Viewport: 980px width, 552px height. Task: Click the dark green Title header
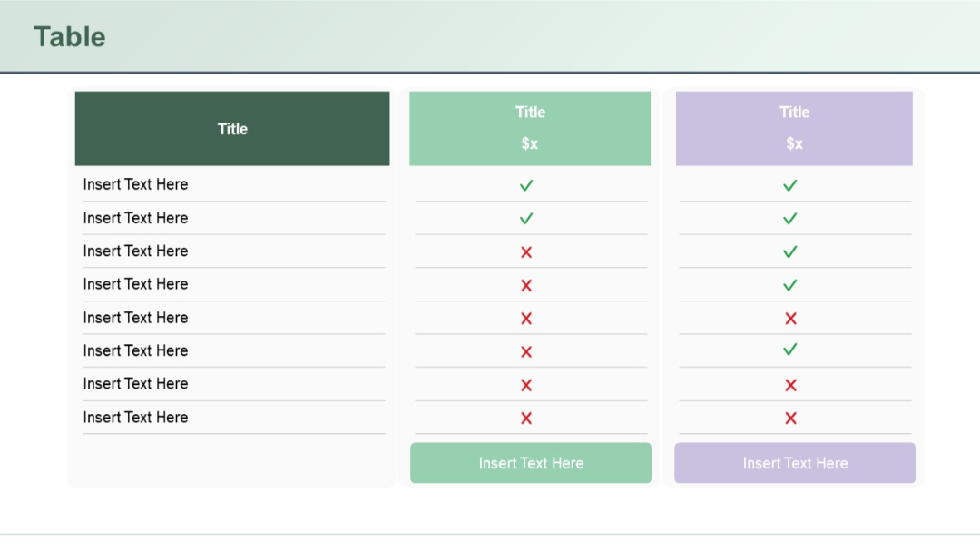click(x=232, y=128)
